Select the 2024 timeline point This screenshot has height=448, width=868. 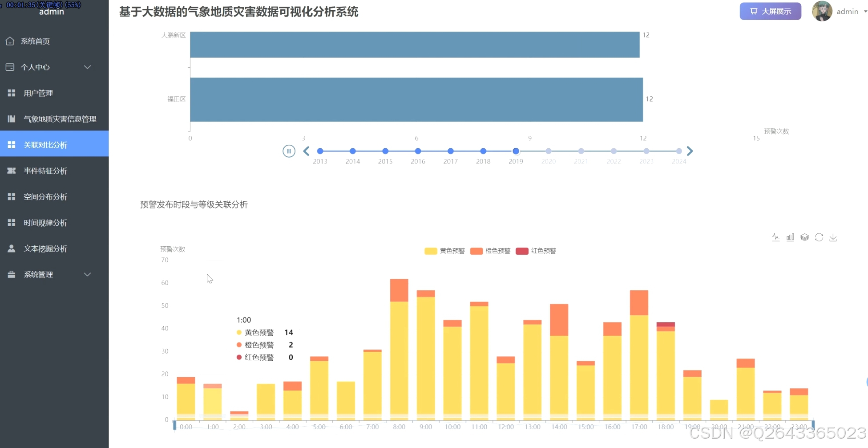pyautogui.click(x=679, y=151)
